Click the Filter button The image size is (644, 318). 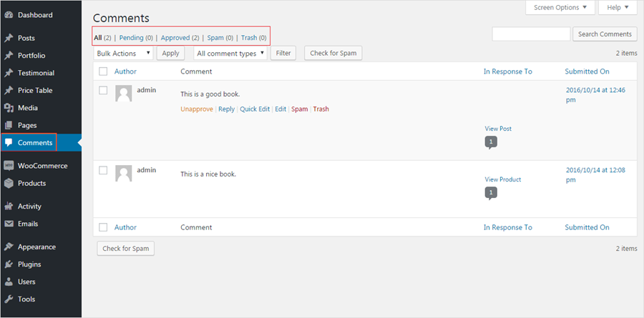pyautogui.click(x=283, y=54)
